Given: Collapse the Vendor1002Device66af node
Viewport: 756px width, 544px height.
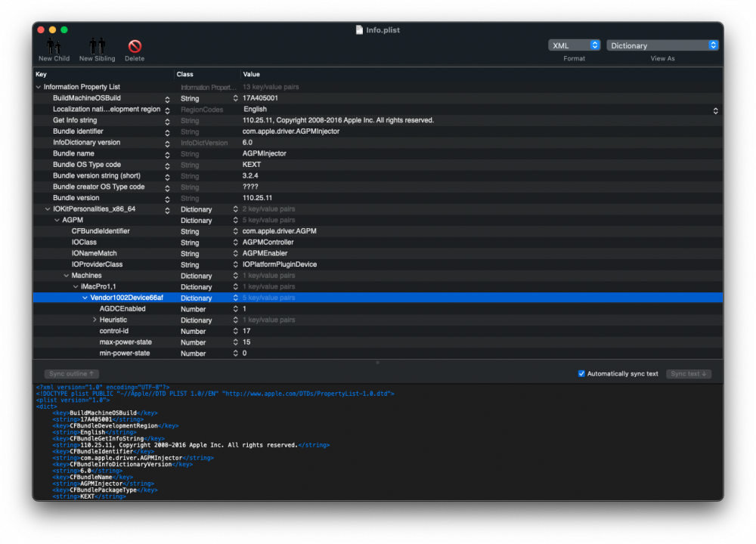Looking at the screenshot, I should point(85,298).
